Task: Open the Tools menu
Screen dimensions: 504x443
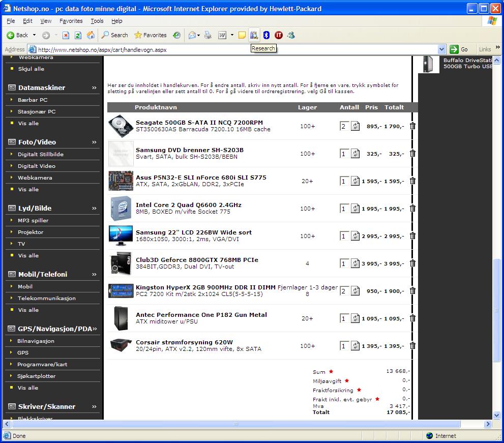Action: (97, 21)
